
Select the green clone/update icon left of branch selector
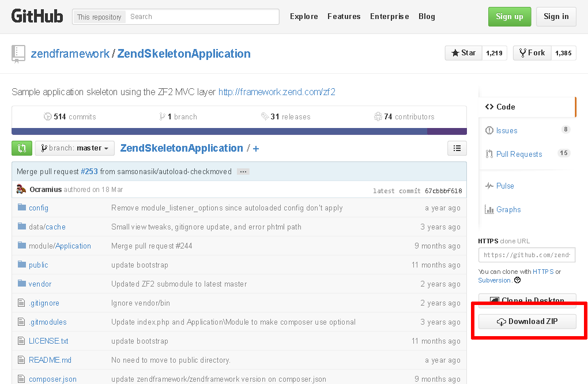click(x=21, y=148)
